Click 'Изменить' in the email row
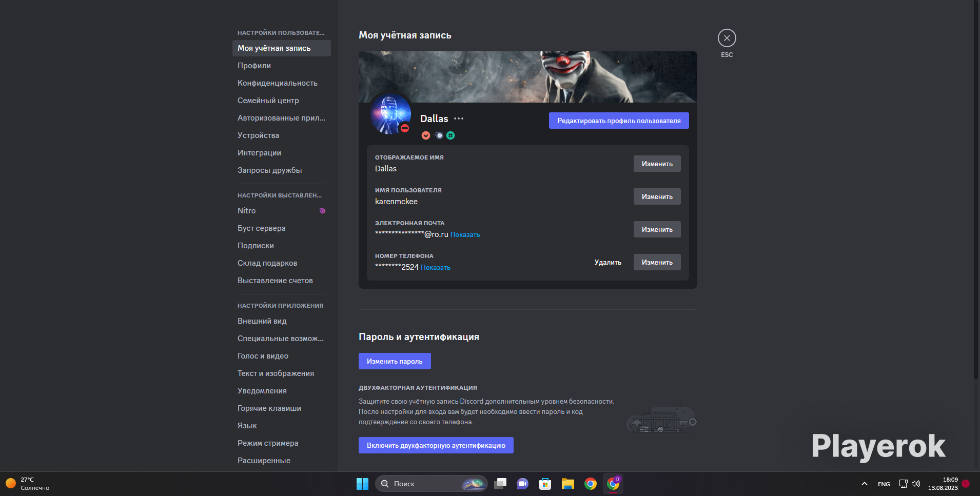The image size is (980, 496). 657,229
